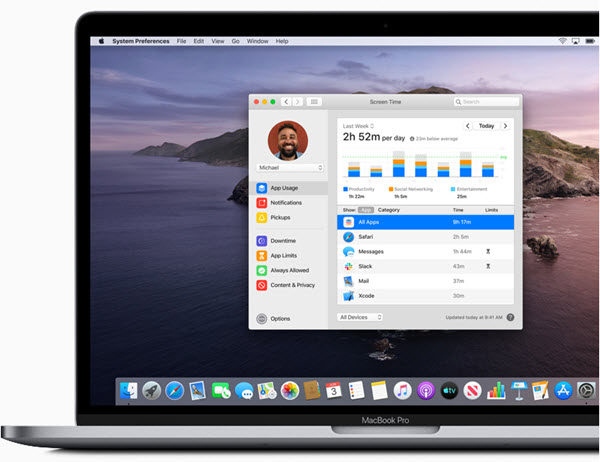This screenshot has width=600, height=462.
Task: Click the toolbar back arrow button
Action: 286,102
